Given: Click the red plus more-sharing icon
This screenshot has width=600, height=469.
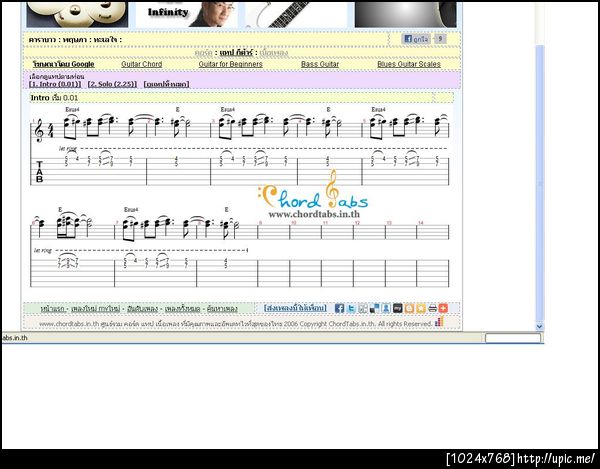Looking at the screenshot, I should click(x=443, y=308).
